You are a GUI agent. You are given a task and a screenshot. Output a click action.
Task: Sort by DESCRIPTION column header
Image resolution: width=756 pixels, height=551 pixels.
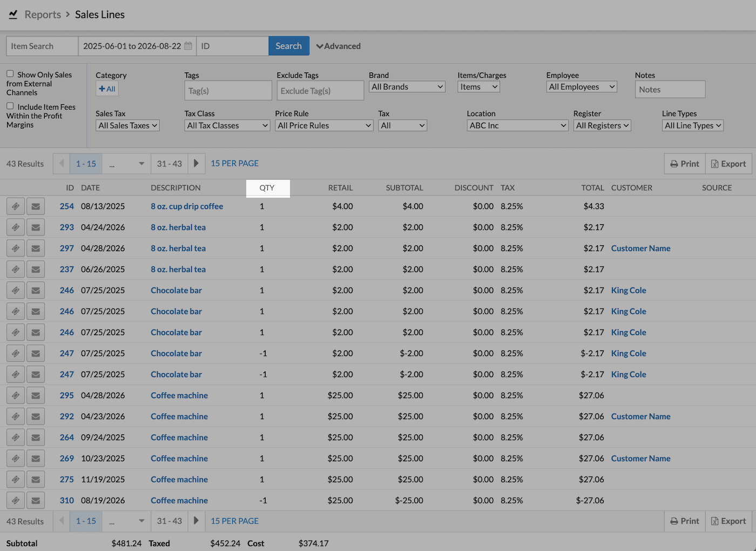coord(175,188)
